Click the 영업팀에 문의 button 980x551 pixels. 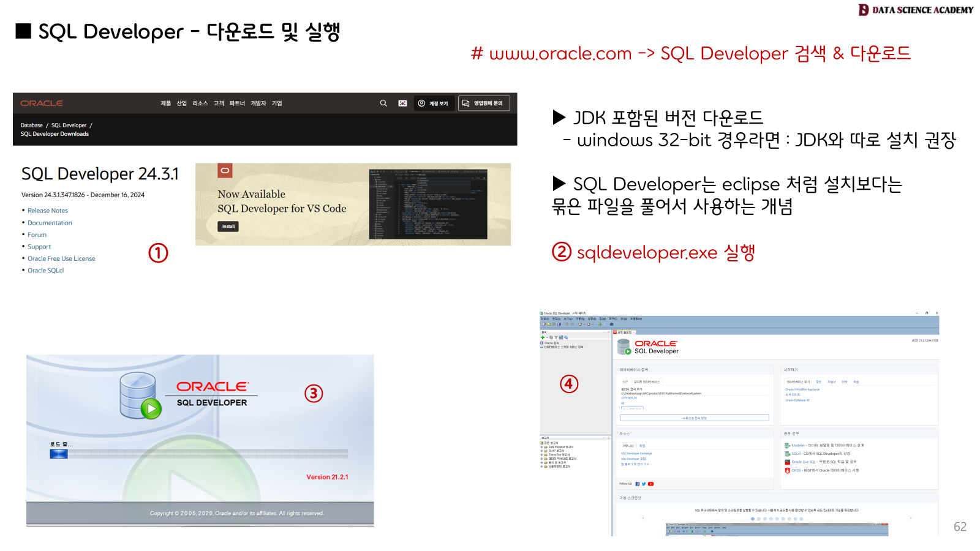(x=484, y=103)
